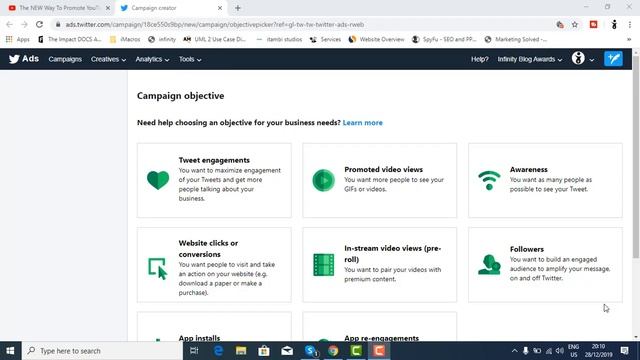Open Microsoft Store from taskbar
The image size is (640, 360).
coord(264,351)
